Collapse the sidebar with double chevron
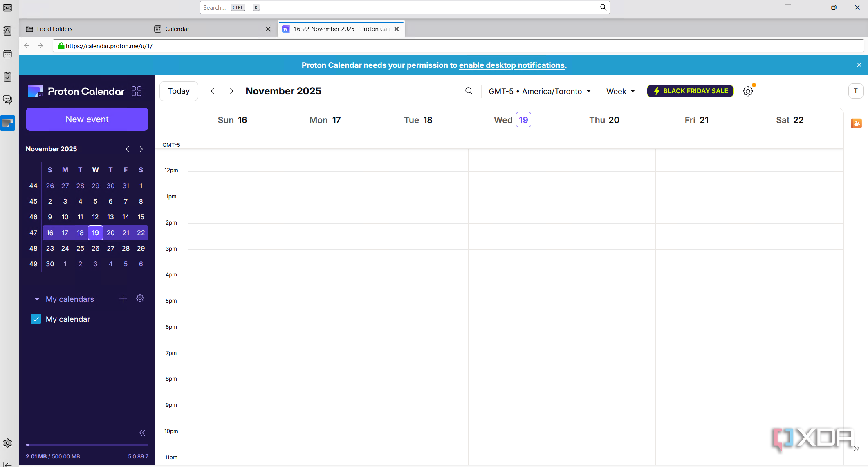This screenshot has width=868, height=467. [142, 433]
